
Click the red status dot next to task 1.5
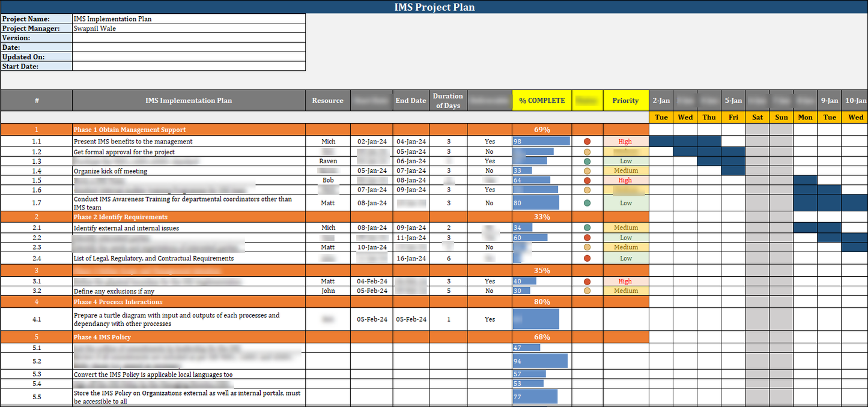587,180
